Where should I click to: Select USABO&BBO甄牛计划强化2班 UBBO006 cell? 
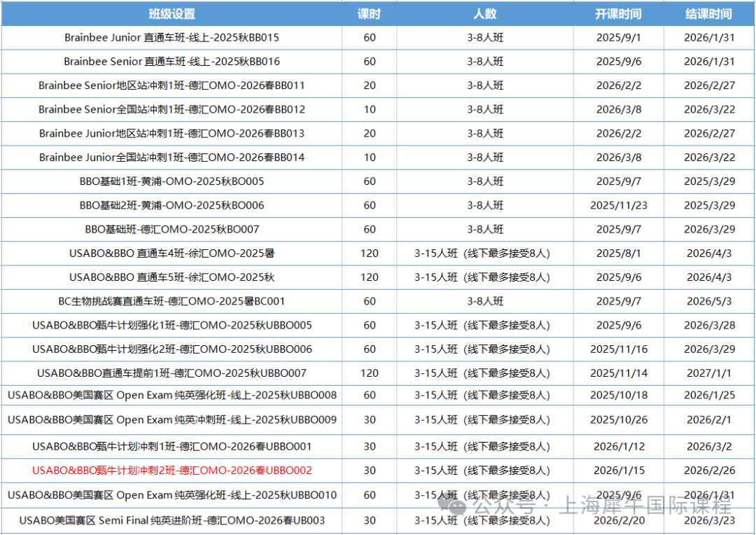pos(171,349)
